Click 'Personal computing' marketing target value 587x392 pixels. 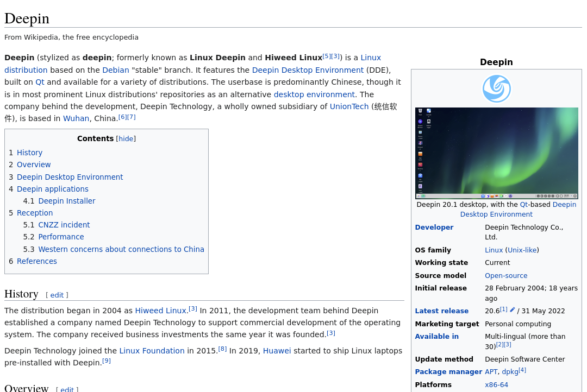coord(518,324)
